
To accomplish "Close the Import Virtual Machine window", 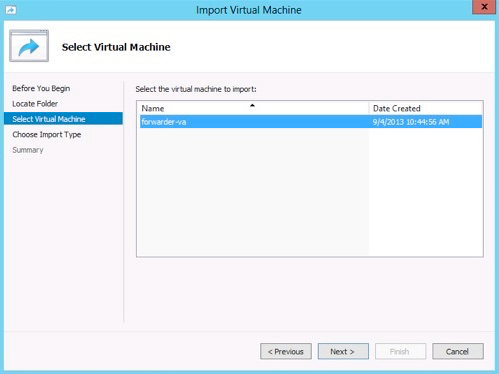I will pyautogui.click(x=484, y=7).
